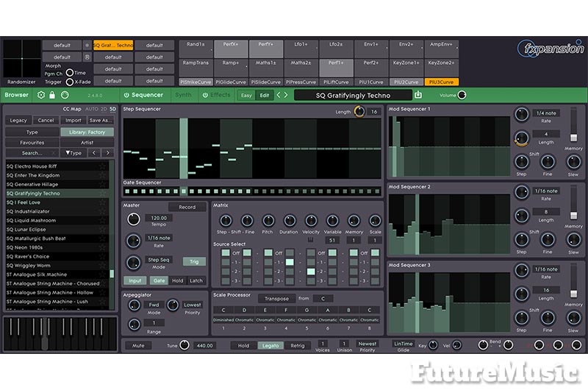Click the Record button in Master
Viewport: 588px width, 390px height.
click(187, 207)
